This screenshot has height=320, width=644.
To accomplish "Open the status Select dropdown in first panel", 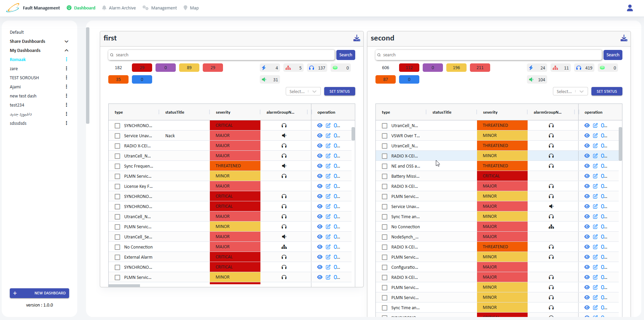I will pos(303,91).
